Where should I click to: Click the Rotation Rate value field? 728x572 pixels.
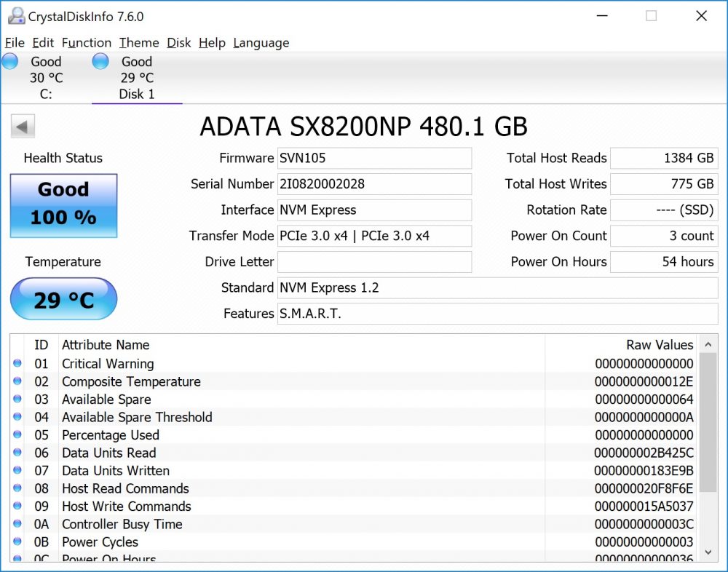click(664, 210)
